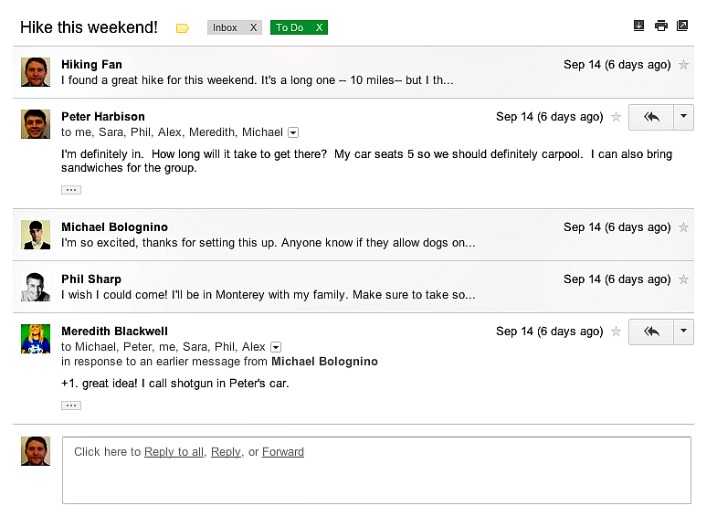Reply all to Meredith Blackwell's message
Screen dimensions: 717x516
coord(651,332)
